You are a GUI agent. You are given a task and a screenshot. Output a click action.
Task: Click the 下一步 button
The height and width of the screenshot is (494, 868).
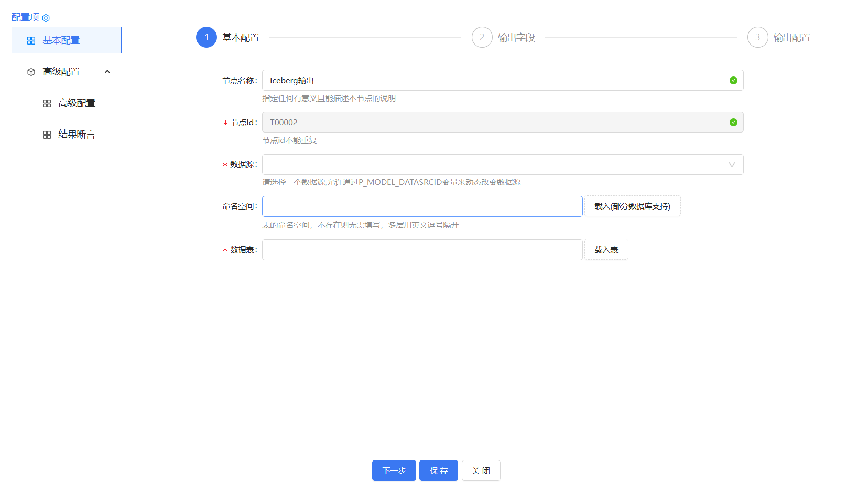tap(394, 470)
